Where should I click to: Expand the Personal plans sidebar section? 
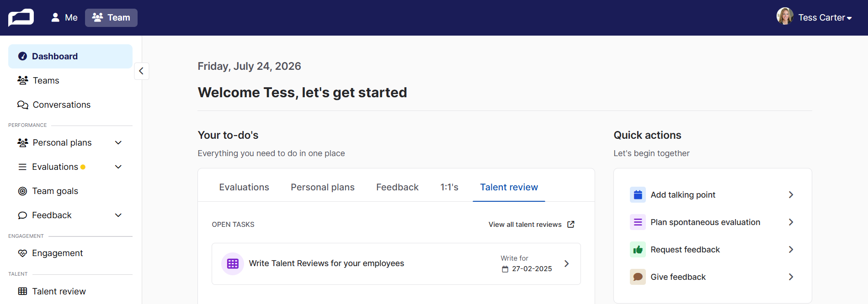pos(118,143)
